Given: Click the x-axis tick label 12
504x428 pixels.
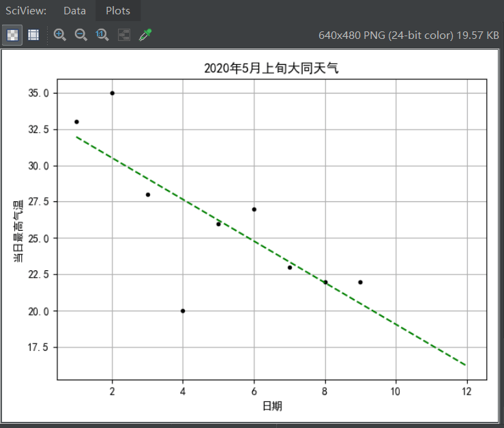Looking at the screenshot, I should (466, 392).
